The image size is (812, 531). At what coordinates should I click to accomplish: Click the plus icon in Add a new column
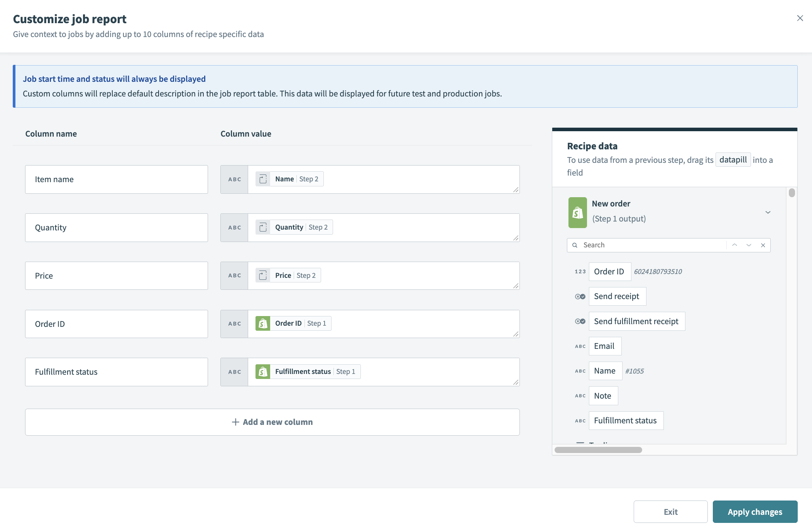point(235,422)
